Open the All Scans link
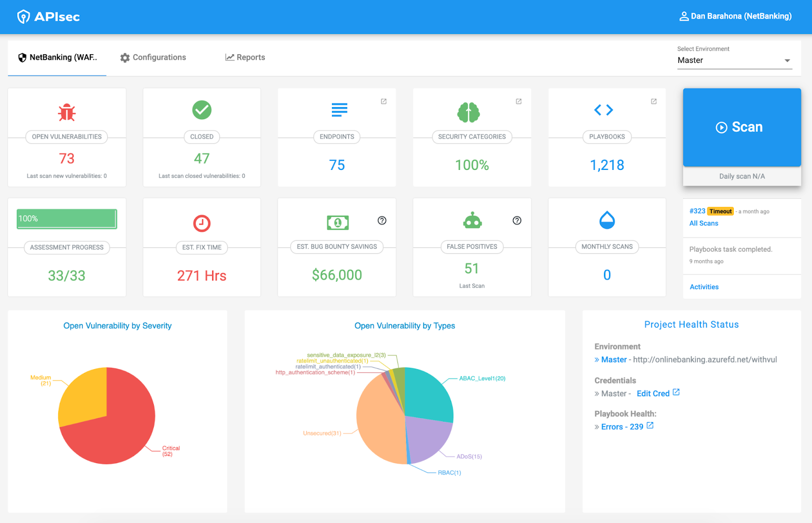The height and width of the screenshot is (523, 812). coord(703,223)
